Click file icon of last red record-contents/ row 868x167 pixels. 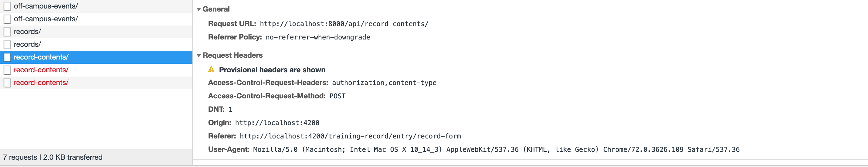(x=7, y=83)
